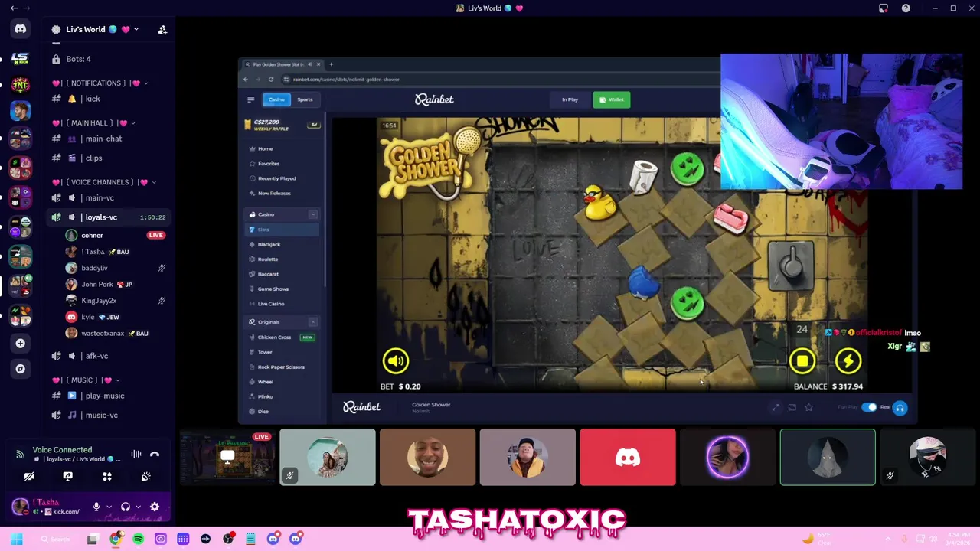Open Home in Rainbet sidebar
This screenshot has height=551, width=980.
(282, 148)
